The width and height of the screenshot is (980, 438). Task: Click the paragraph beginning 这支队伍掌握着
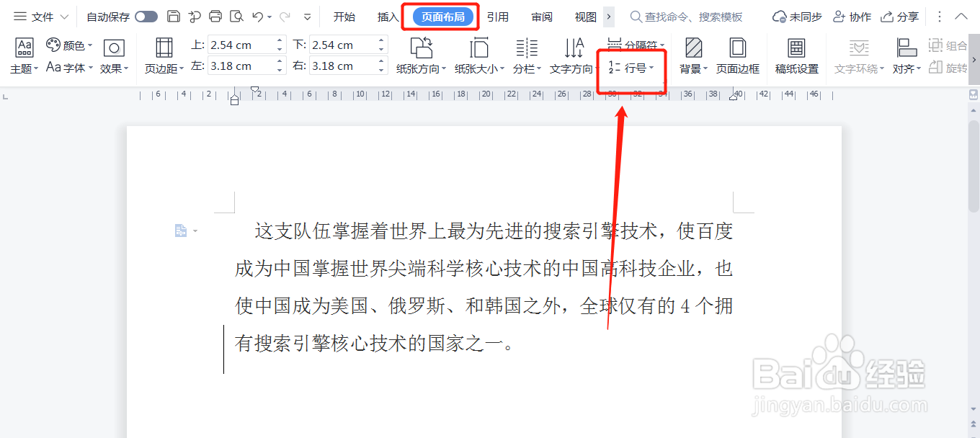point(484,287)
